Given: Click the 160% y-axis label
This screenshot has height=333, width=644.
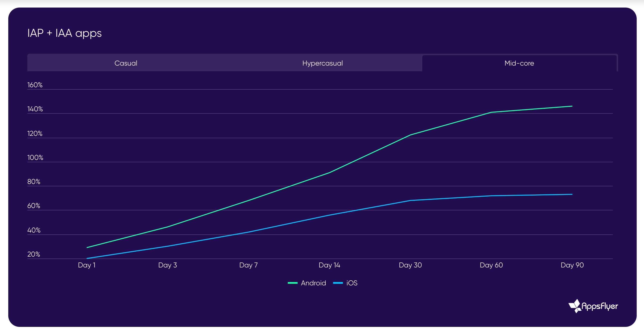Looking at the screenshot, I should coord(35,85).
